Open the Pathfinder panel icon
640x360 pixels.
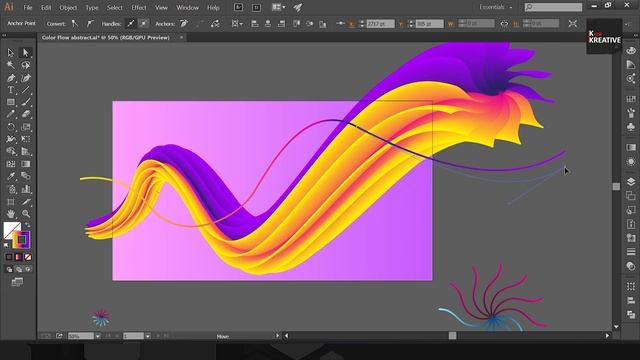tap(631, 315)
